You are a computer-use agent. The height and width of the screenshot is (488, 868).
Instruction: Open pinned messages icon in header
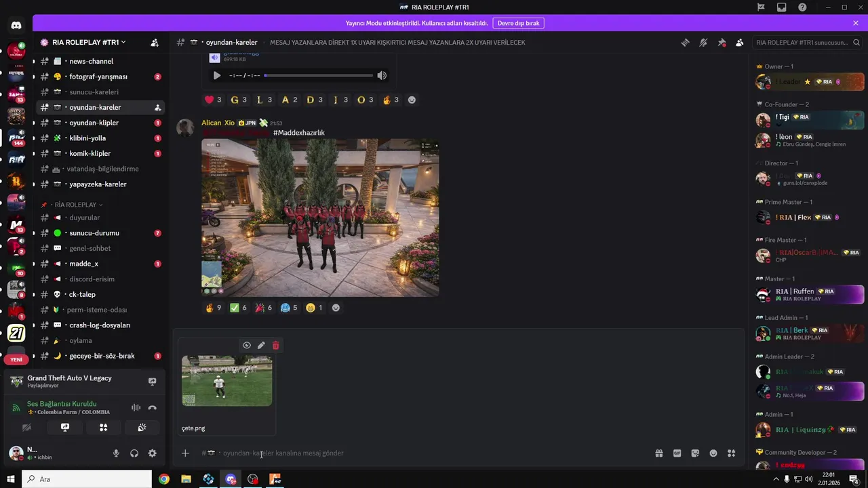tap(722, 42)
